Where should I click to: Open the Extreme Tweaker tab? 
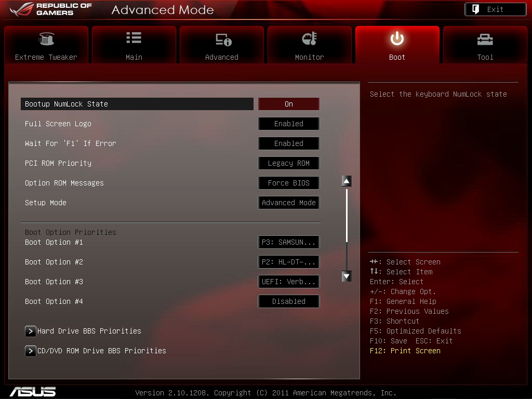tap(46, 45)
